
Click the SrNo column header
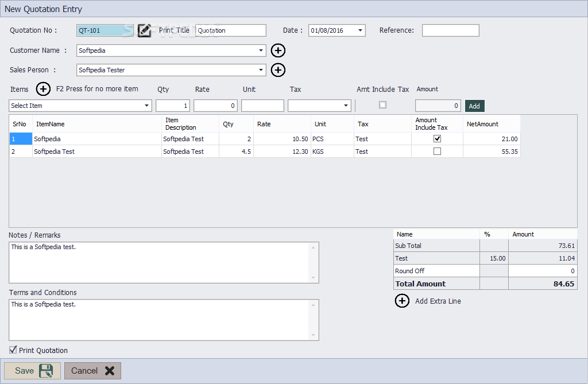coord(21,124)
